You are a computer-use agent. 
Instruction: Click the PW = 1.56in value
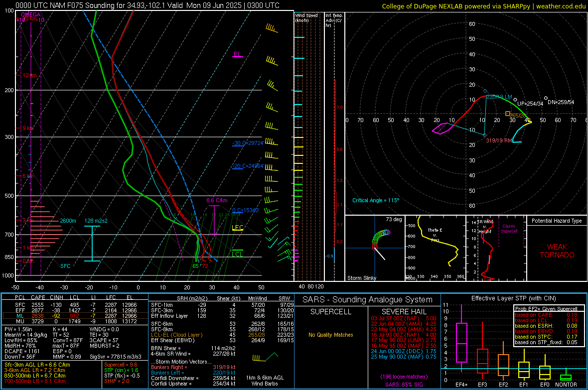click(x=18, y=329)
